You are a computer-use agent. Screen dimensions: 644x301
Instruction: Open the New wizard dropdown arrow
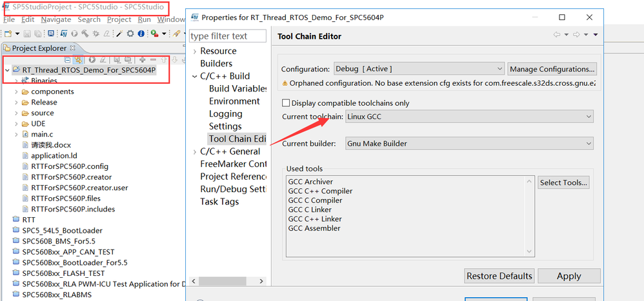coord(17,34)
